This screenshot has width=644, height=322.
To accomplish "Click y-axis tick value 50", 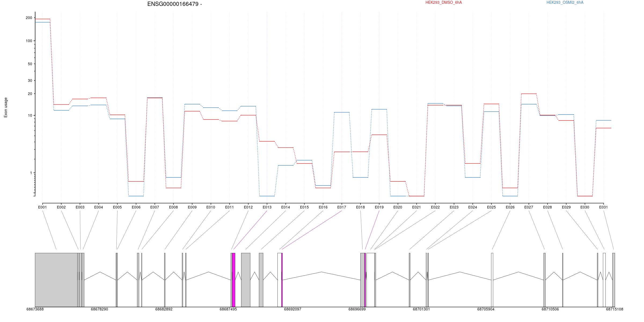I will [30, 64].
